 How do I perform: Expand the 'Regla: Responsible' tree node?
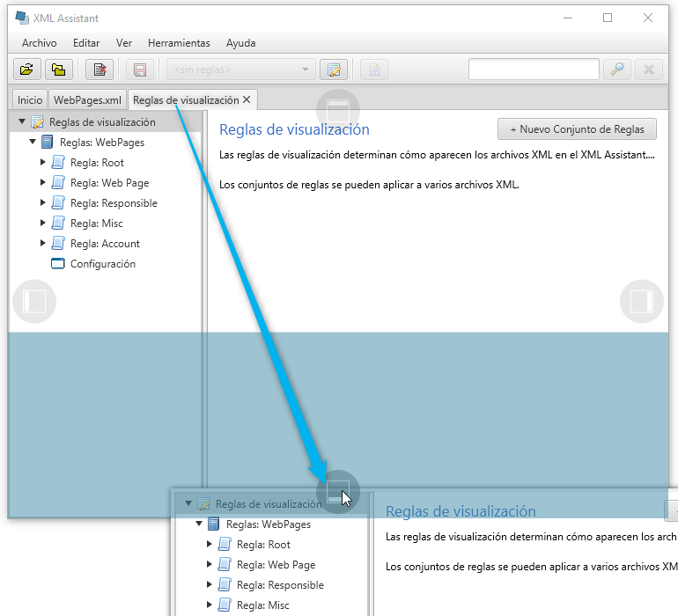click(43, 203)
